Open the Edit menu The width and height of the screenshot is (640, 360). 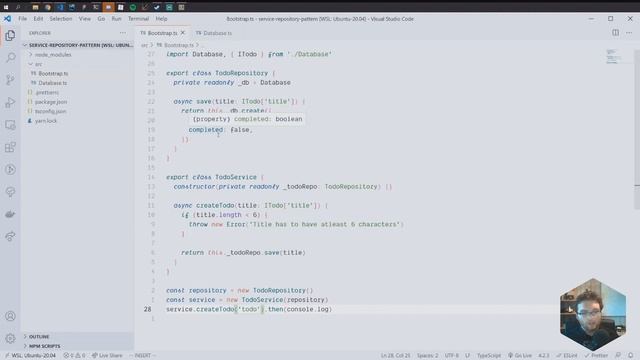point(38,19)
